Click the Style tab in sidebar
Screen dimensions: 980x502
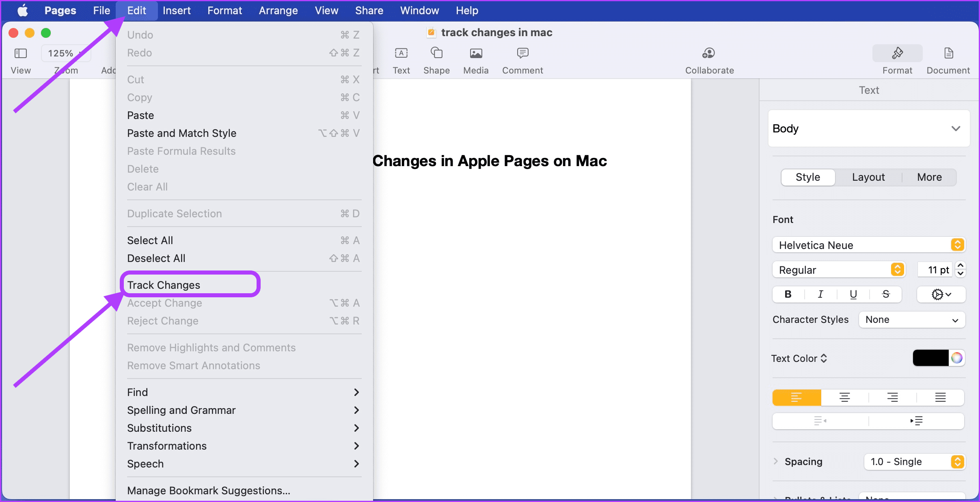coord(807,177)
